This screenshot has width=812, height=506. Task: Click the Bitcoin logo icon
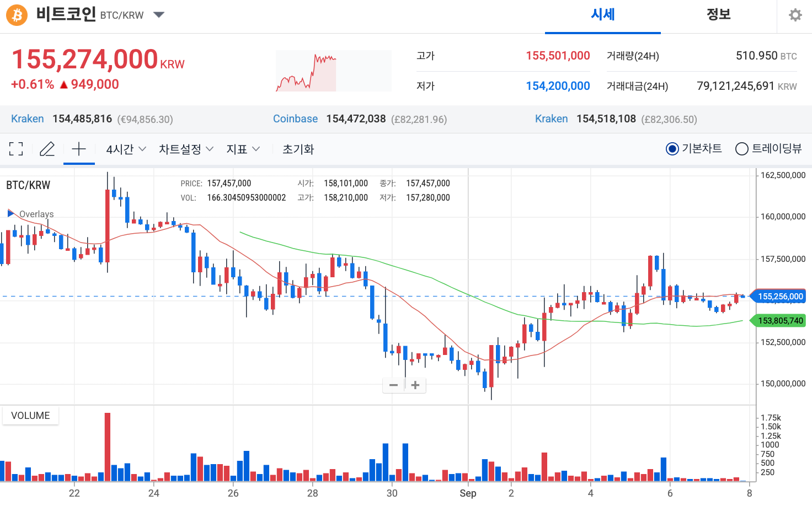17,15
